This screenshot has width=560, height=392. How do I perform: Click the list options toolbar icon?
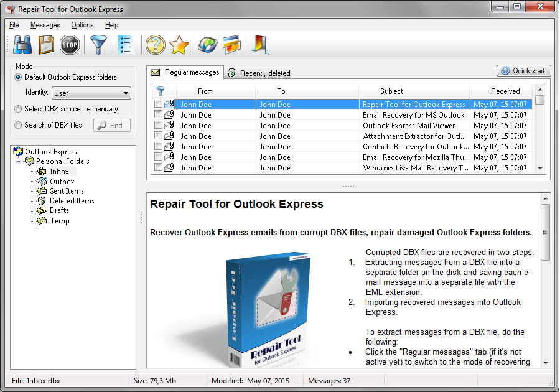tap(125, 45)
